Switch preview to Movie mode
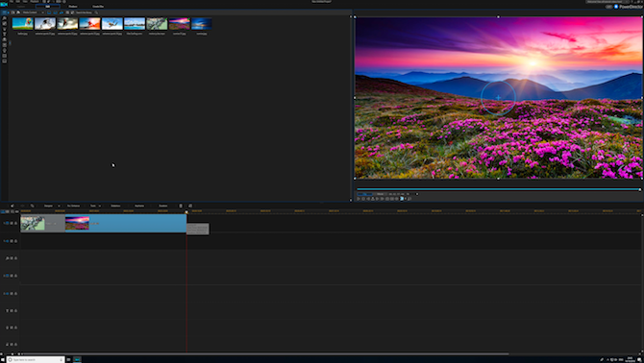The height and width of the screenshot is (363, 644). [380, 194]
